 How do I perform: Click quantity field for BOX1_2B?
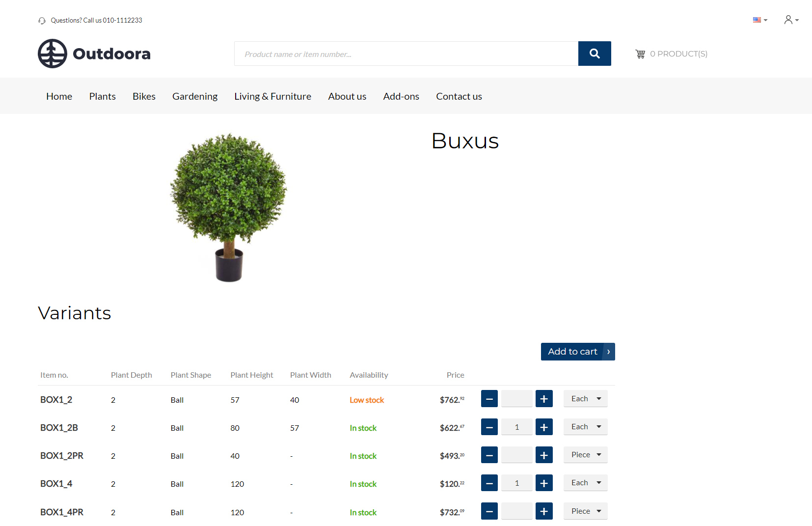(516, 427)
